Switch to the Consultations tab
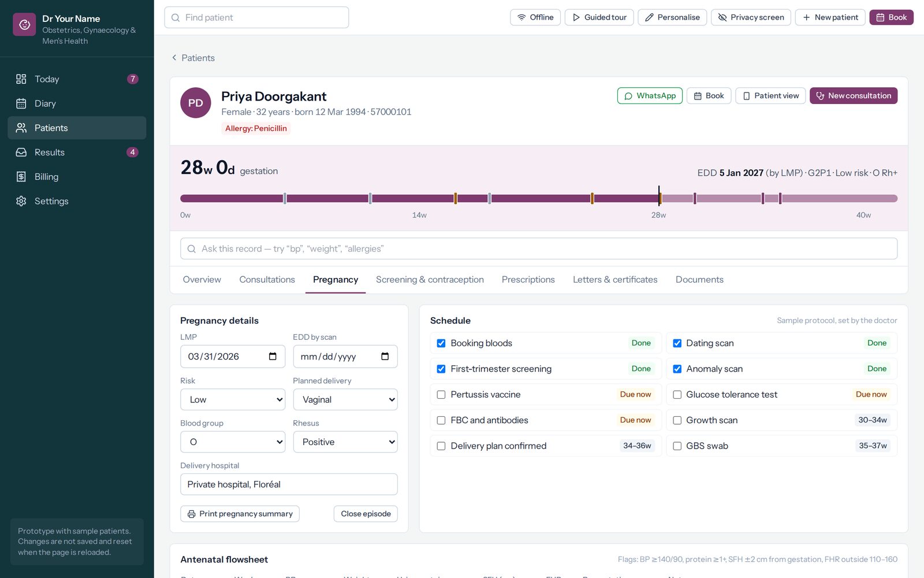The height and width of the screenshot is (578, 924). tap(267, 280)
